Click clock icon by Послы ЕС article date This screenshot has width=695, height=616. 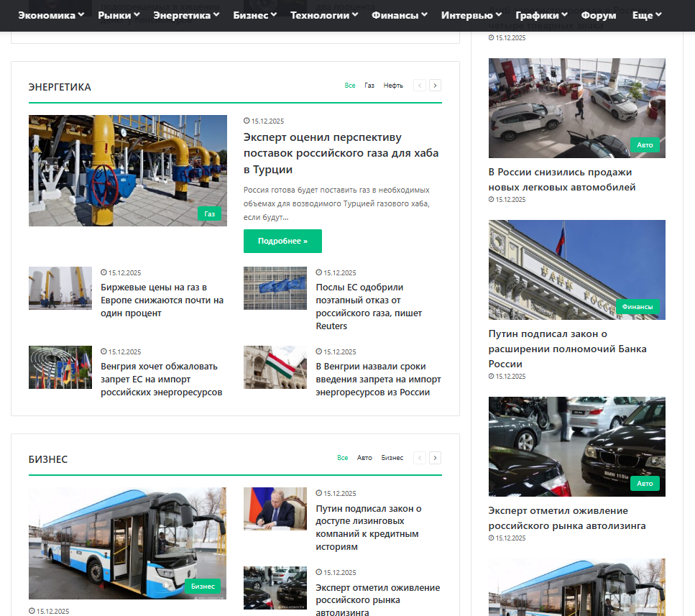click(318, 272)
